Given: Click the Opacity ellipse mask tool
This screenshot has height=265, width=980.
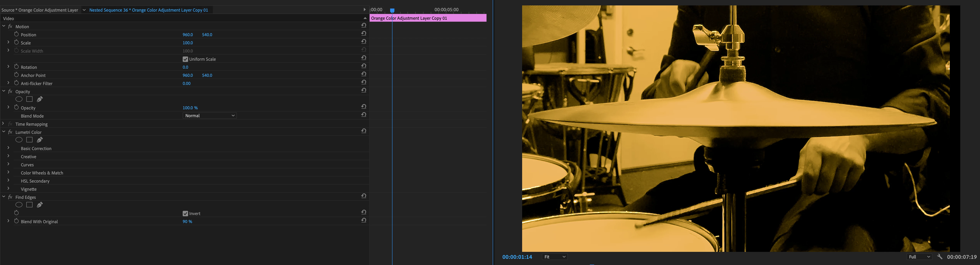Looking at the screenshot, I should 19,99.
